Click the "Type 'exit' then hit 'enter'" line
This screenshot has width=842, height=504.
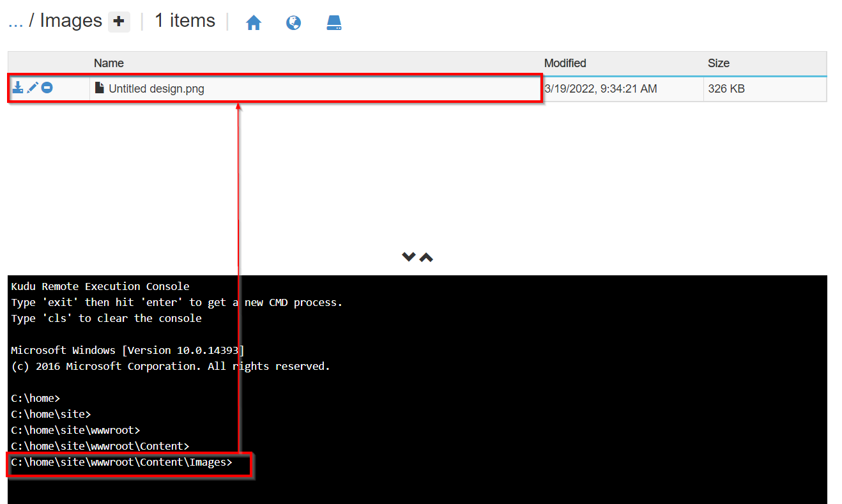click(x=177, y=302)
